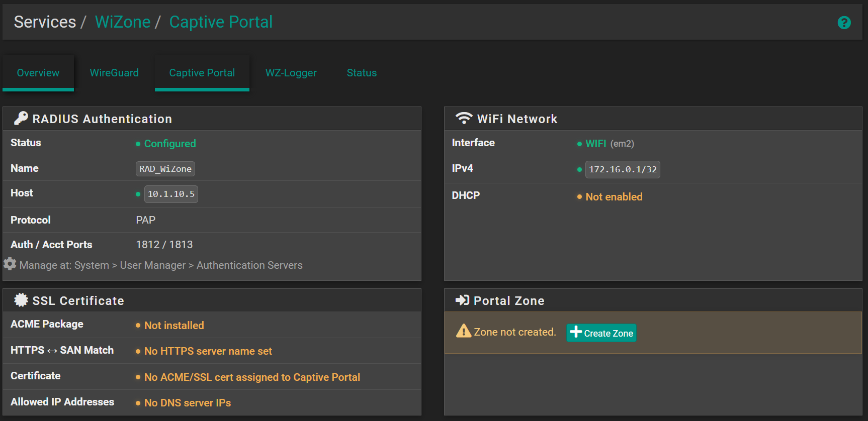Click the warning triangle beside Zone not created
Viewport: 868px width, 421px height.
click(x=463, y=331)
